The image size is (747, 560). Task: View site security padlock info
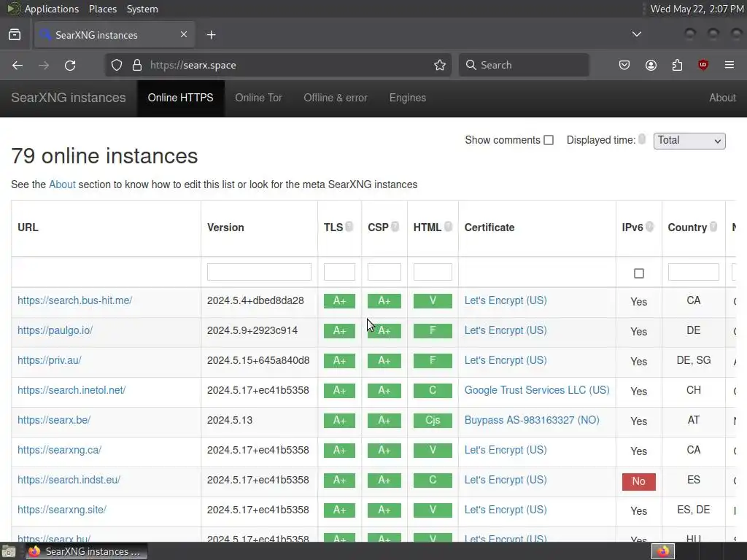click(x=137, y=65)
